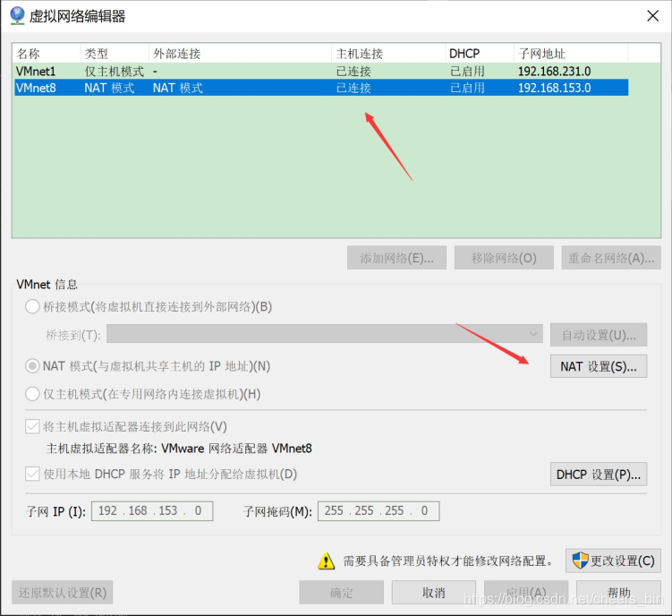Image resolution: width=672 pixels, height=616 pixels.
Task: Click 重命名网络(A)... button
Action: click(611, 258)
